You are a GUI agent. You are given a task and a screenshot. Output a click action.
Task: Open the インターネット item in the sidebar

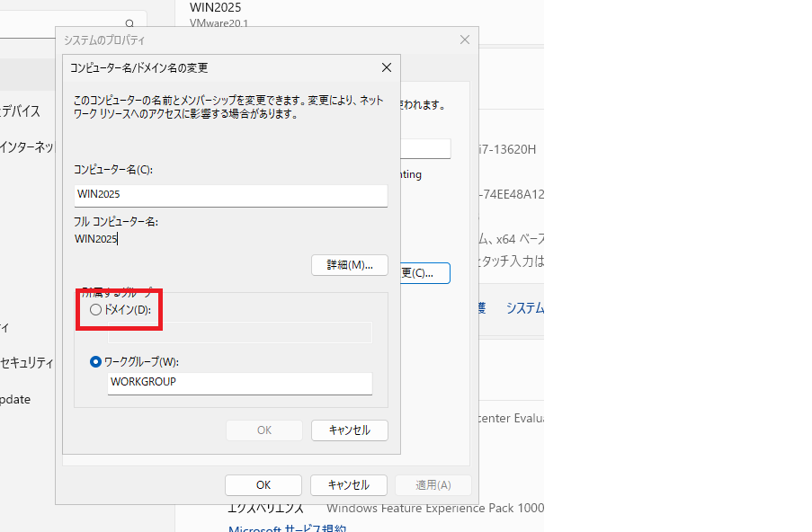pyautogui.click(x=28, y=146)
